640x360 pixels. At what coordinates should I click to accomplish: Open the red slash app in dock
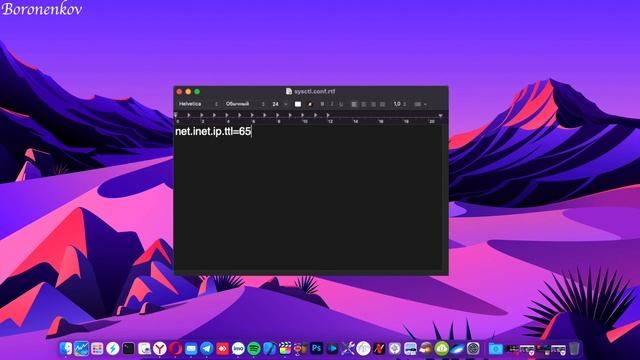(x=379, y=349)
